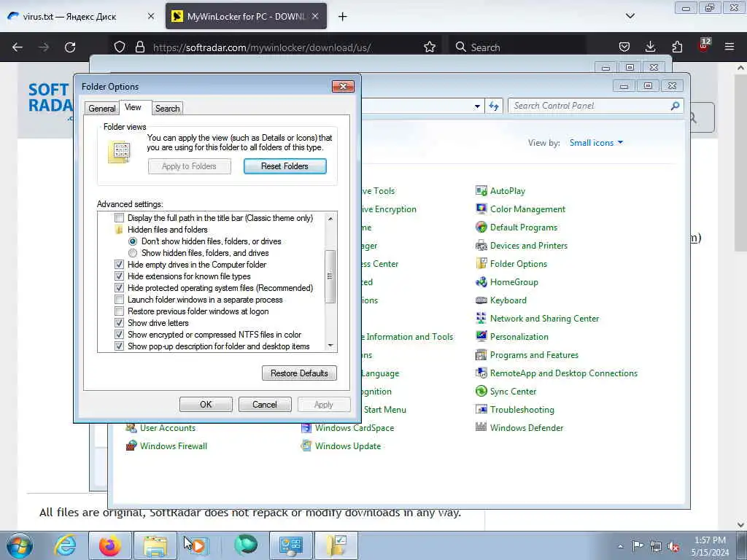Image resolution: width=747 pixels, height=560 pixels.
Task: Expand Control Panel address bar dropdown arrow
Action: click(477, 106)
